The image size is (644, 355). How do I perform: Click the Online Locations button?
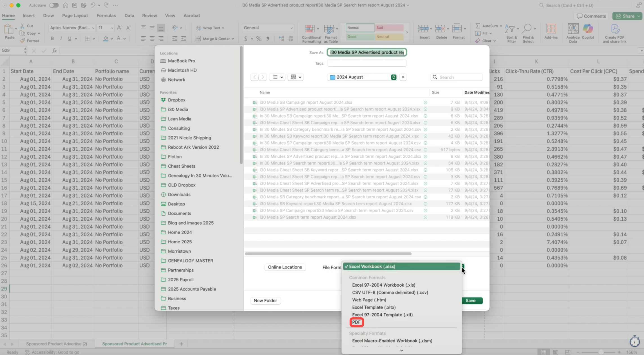(x=285, y=267)
